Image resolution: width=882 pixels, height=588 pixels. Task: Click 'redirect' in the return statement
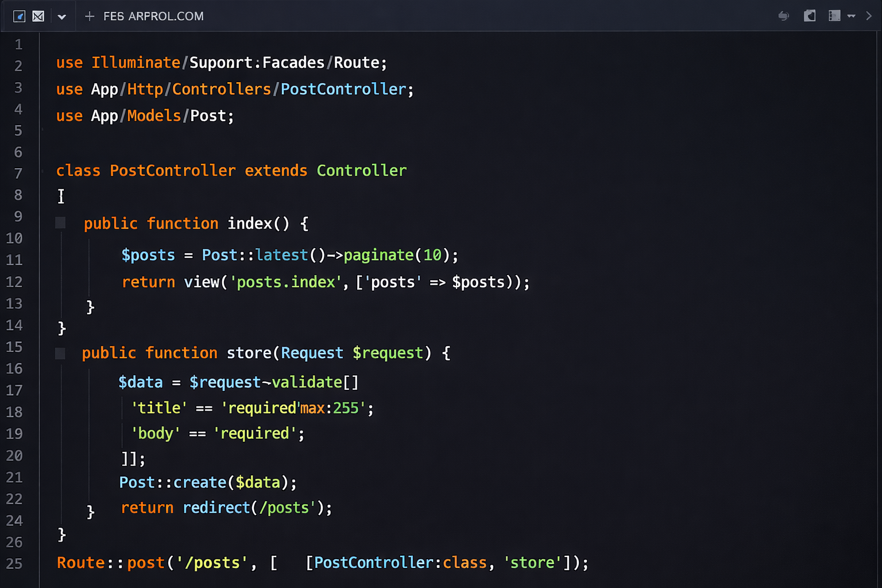pyautogui.click(x=216, y=508)
